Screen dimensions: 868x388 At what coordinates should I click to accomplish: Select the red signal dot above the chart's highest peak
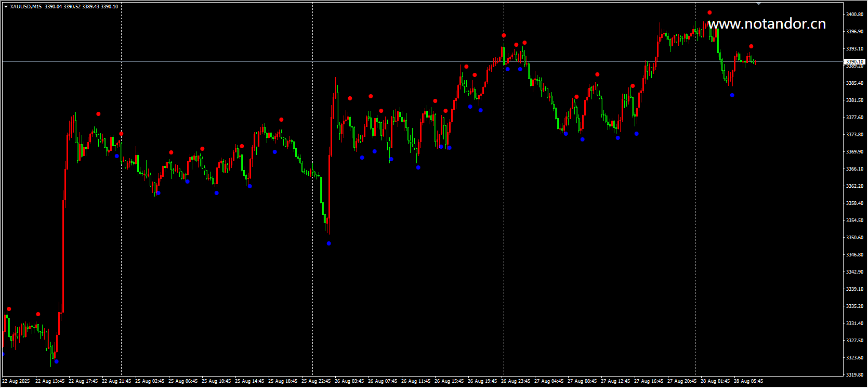(x=709, y=12)
